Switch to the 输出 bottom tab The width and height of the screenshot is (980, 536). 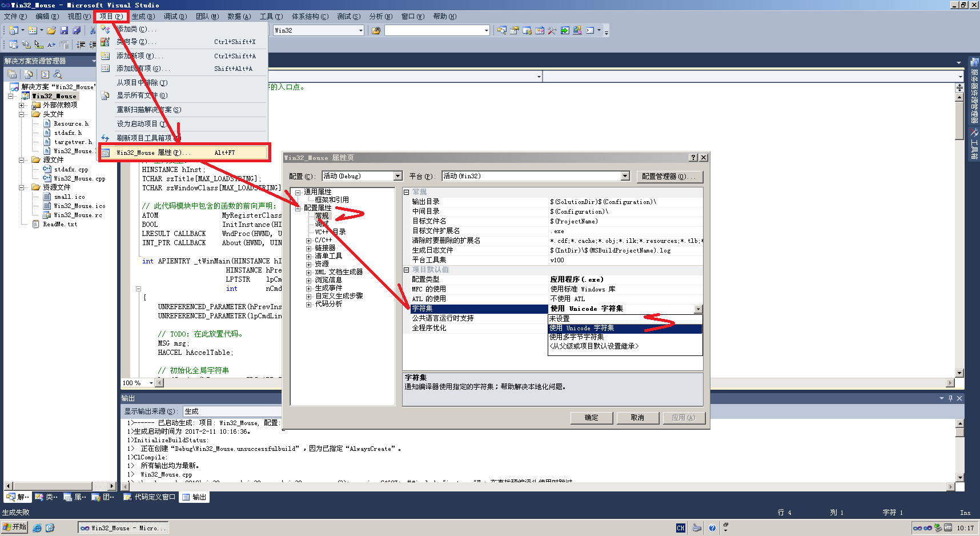point(194,497)
